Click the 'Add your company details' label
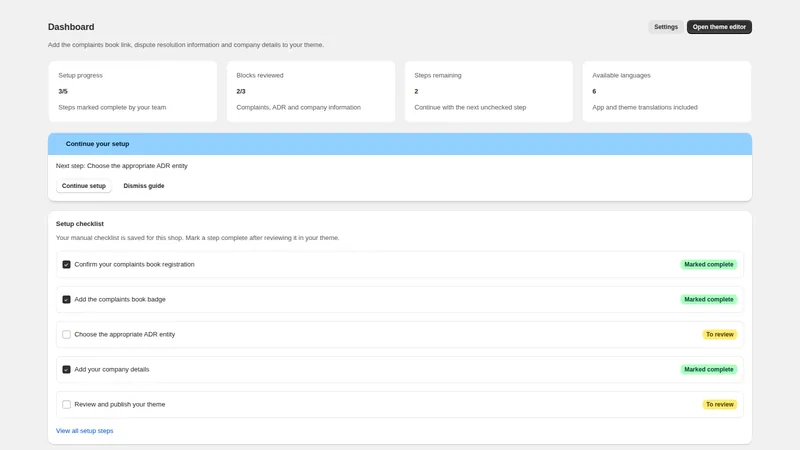The width and height of the screenshot is (800, 450). click(x=112, y=369)
